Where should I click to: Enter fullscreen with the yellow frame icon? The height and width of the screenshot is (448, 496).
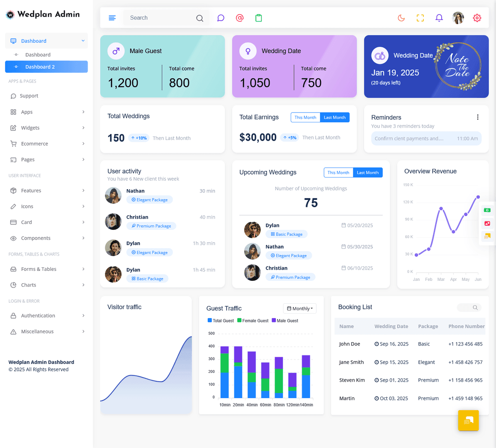[x=420, y=18]
